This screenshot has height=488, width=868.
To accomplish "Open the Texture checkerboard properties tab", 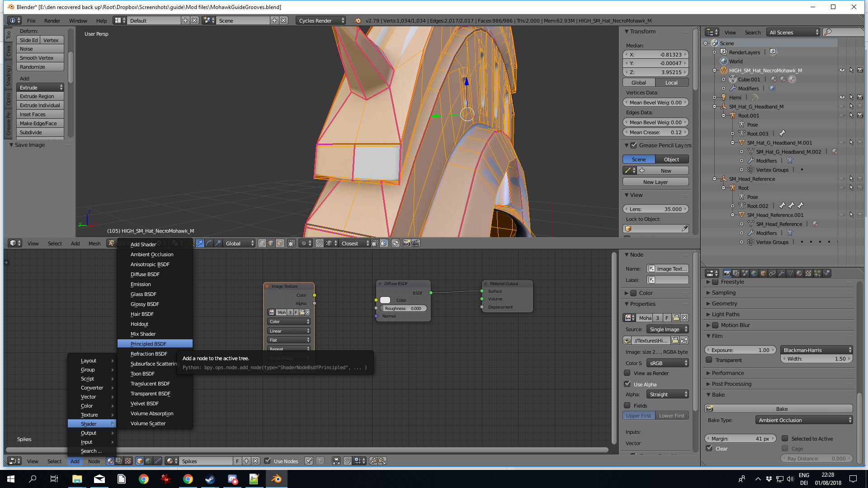I will tap(808, 273).
